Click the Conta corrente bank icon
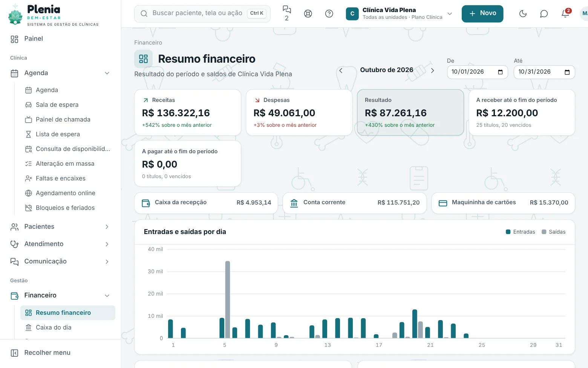This screenshot has width=588, height=368. click(294, 203)
